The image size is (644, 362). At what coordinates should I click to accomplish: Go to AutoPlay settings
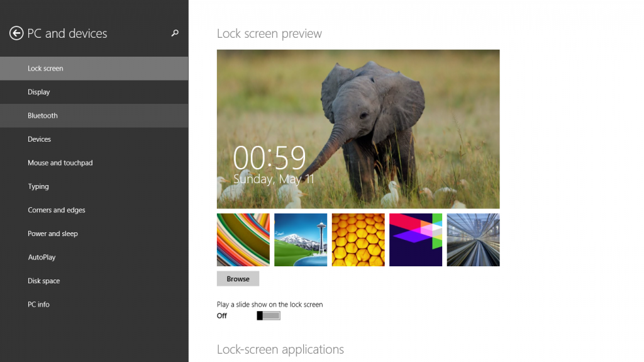(94, 257)
